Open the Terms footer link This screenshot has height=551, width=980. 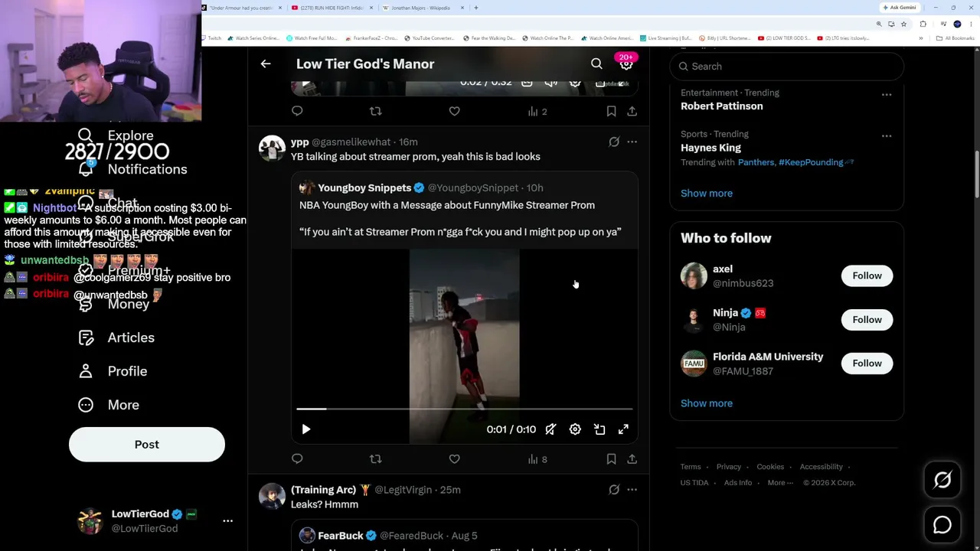click(x=691, y=467)
